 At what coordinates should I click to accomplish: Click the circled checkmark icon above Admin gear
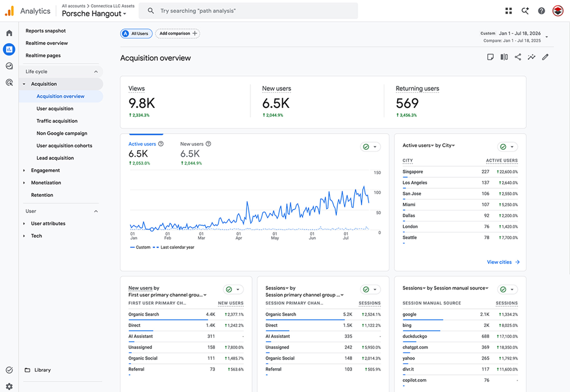click(9, 370)
